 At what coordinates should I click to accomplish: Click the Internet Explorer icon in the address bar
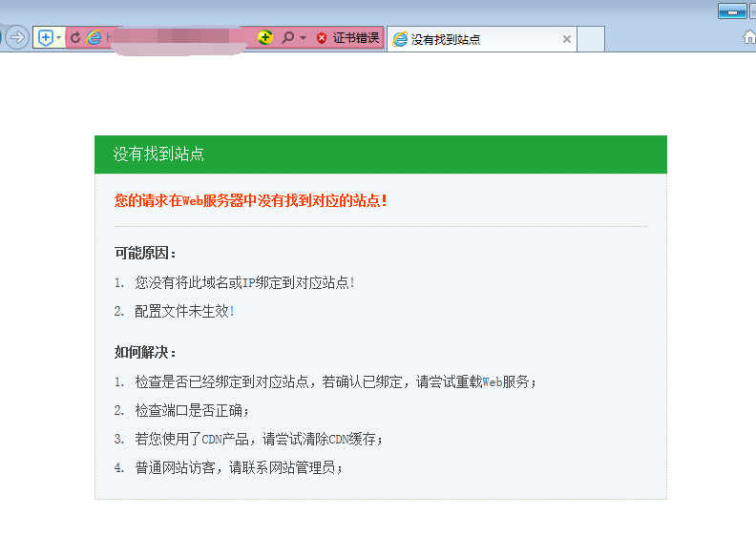(94, 37)
